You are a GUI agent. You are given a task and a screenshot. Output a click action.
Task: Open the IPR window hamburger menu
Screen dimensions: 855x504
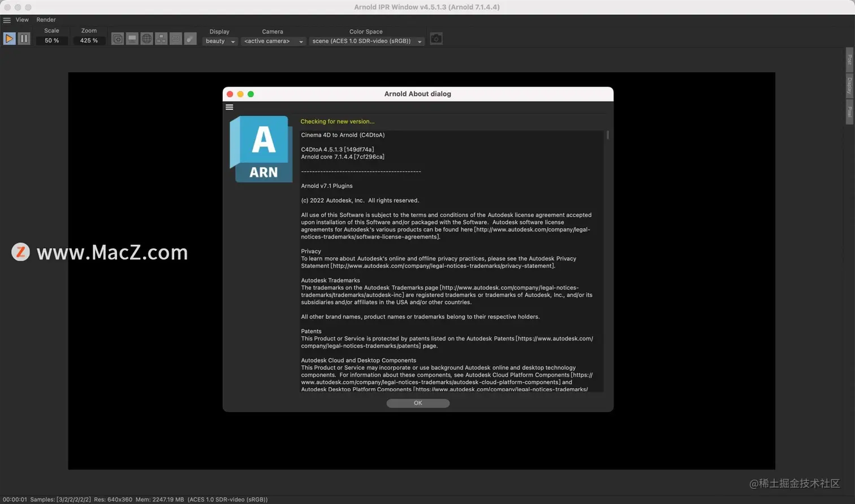pos(7,20)
